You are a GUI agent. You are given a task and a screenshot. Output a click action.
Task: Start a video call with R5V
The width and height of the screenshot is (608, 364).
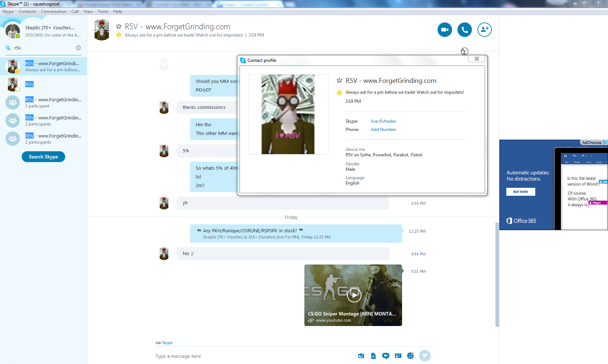tap(445, 30)
